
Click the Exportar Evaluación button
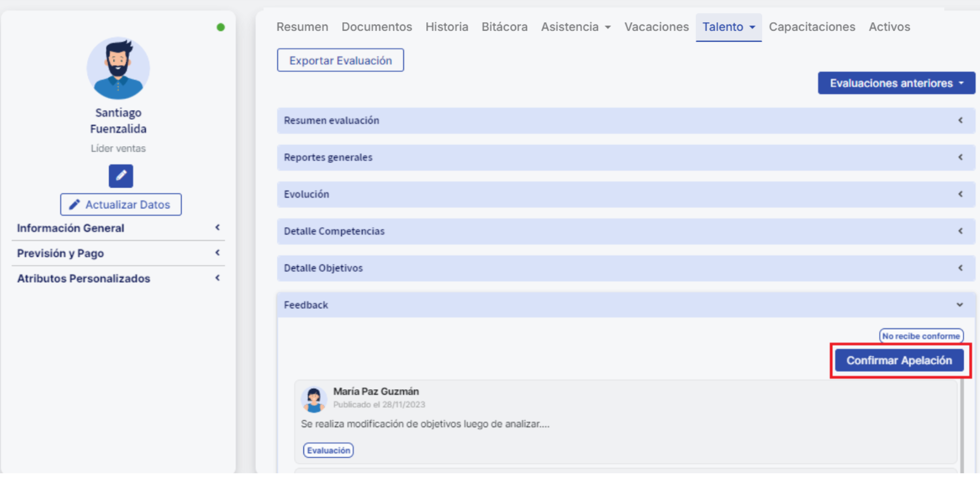pos(340,61)
